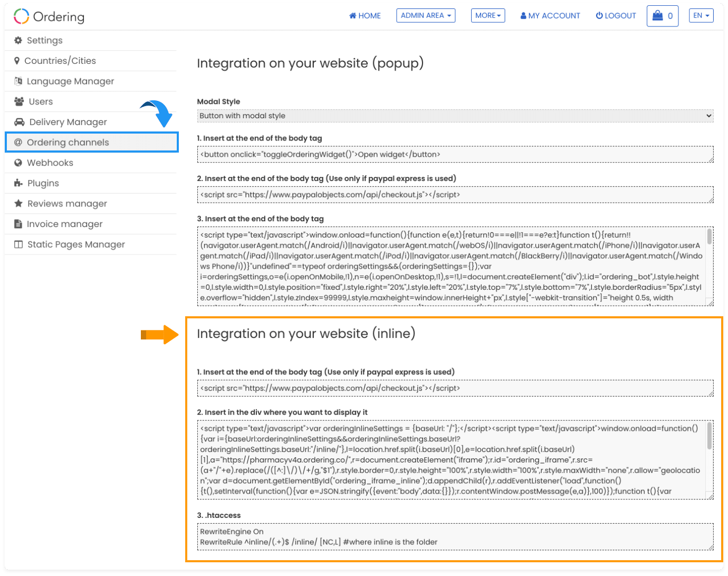Screen dimensions: 728x576
Task: Click the Static Pages Manager columns icon
Action: [x=18, y=244]
